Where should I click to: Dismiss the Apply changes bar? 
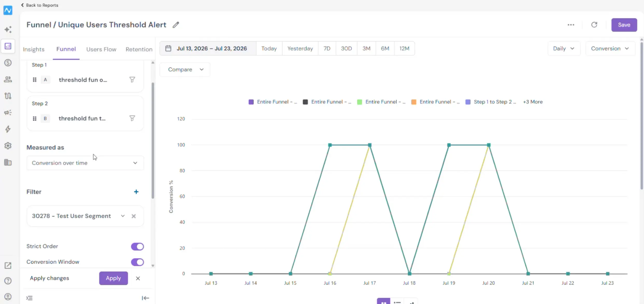pos(138,278)
